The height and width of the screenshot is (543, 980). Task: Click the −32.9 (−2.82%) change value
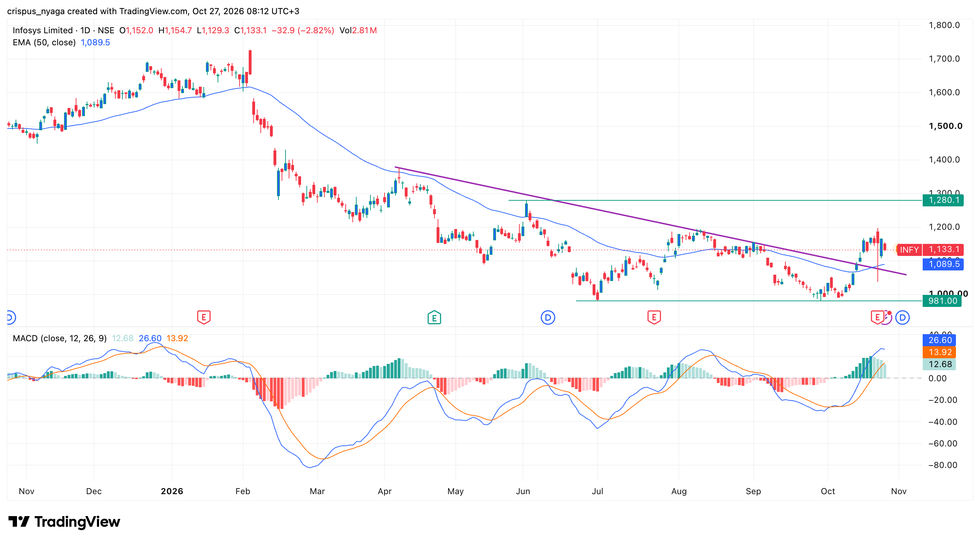tap(302, 30)
